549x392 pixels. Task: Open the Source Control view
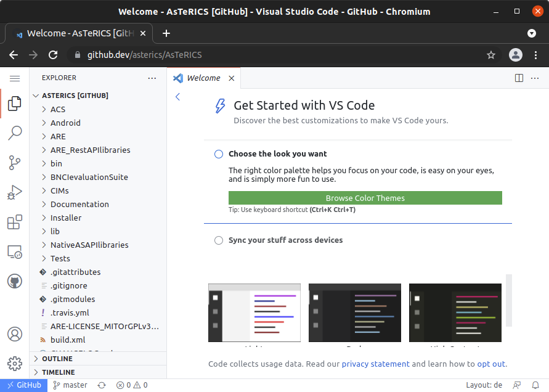point(15,163)
